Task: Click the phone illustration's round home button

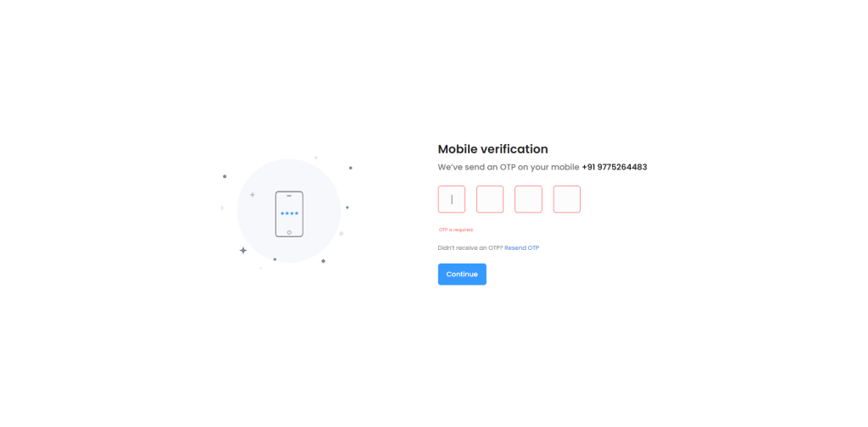Action: (289, 231)
